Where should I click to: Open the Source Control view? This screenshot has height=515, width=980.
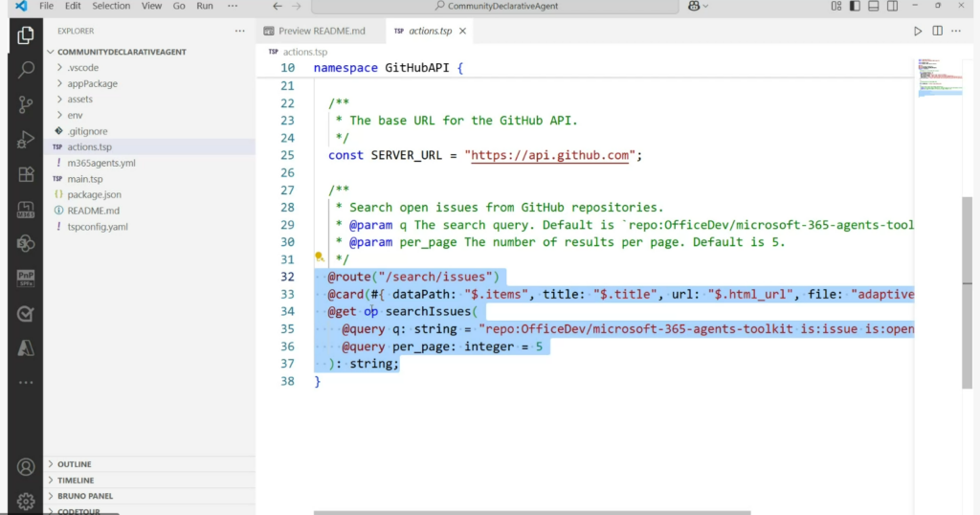26,104
